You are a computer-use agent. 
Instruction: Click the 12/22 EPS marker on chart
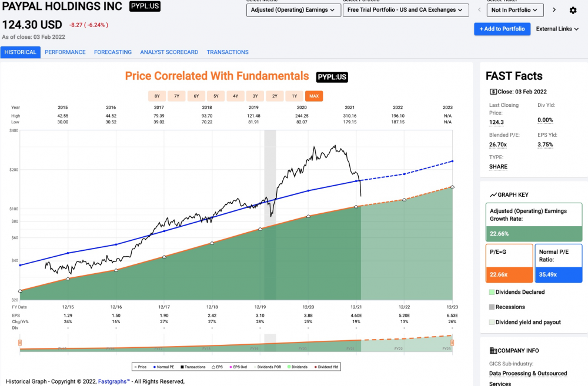405,200
